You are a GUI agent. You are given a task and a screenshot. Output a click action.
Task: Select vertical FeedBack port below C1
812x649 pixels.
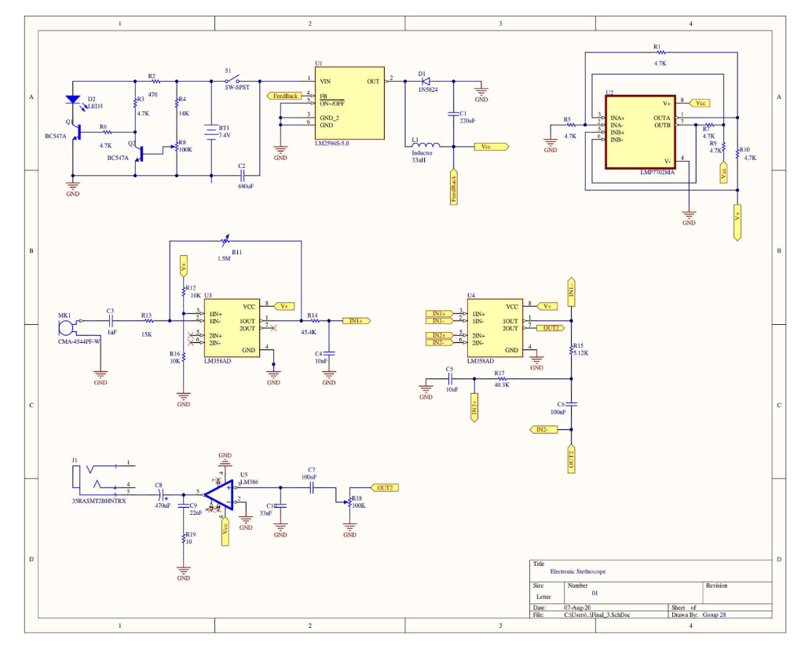[454, 186]
